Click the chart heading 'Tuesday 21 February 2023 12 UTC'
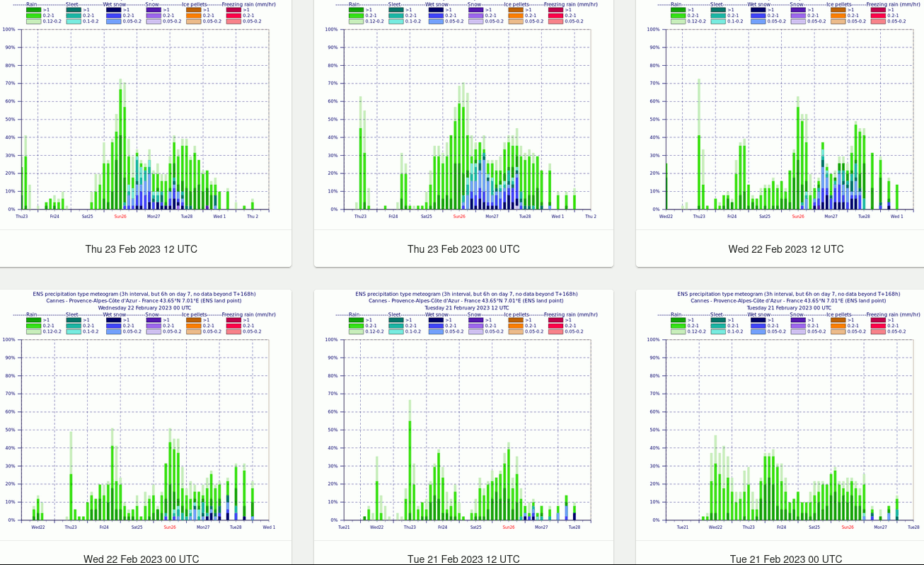Screen dimensions: 924x565 (x=467, y=307)
